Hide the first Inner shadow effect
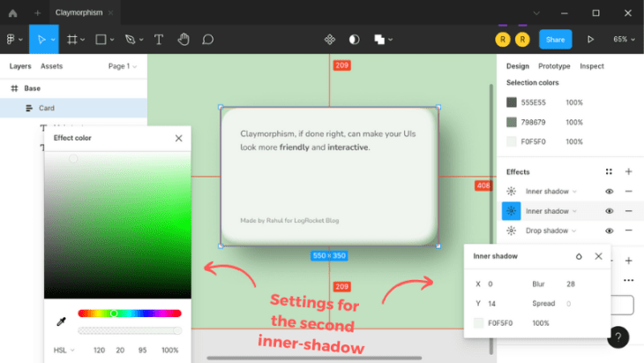The height and width of the screenshot is (363, 644). [x=609, y=191]
